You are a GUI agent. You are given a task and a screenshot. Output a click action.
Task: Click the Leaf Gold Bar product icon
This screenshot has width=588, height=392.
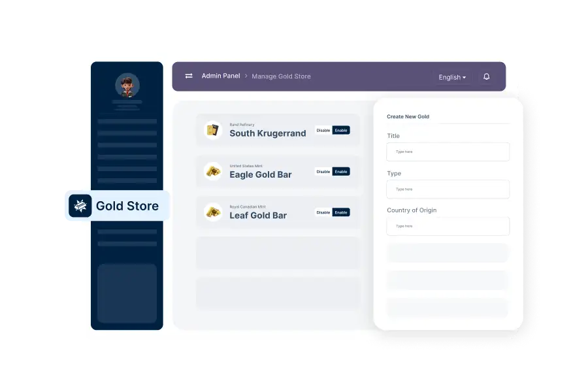[213, 212]
